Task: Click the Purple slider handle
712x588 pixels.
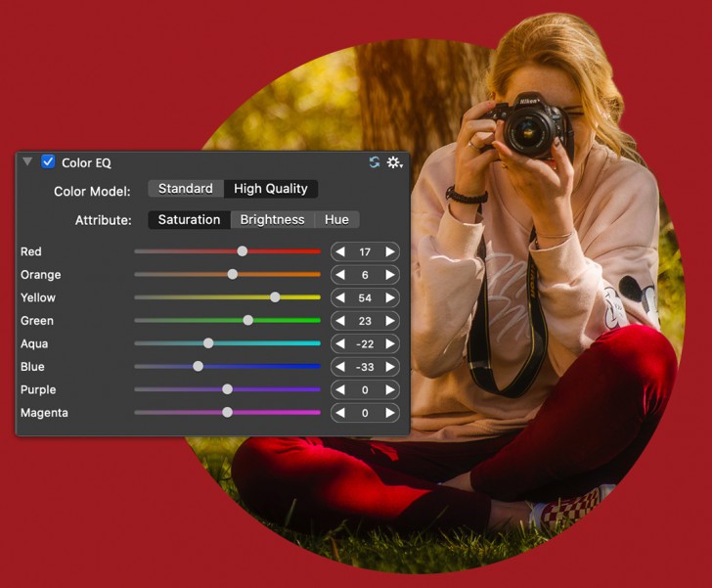Action: [x=228, y=389]
